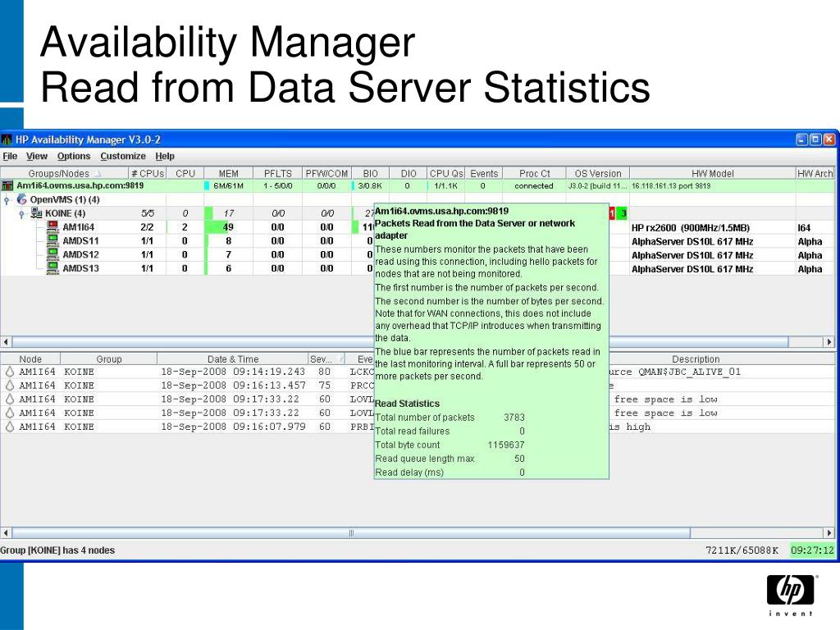Screen dimensions: 840x630
Task: Select the AMDS13 node name
Action: [80, 268]
